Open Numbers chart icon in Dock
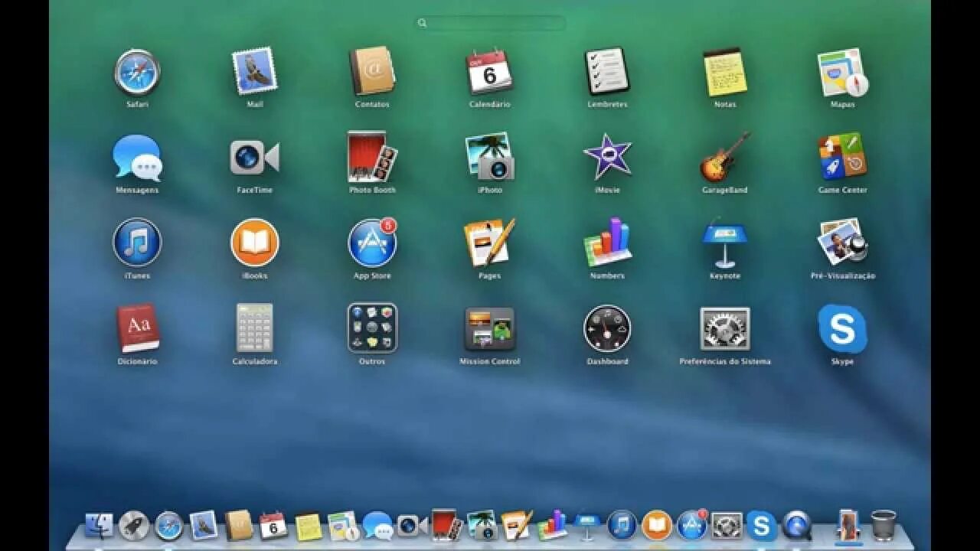This screenshot has width=980, height=551. (x=552, y=525)
